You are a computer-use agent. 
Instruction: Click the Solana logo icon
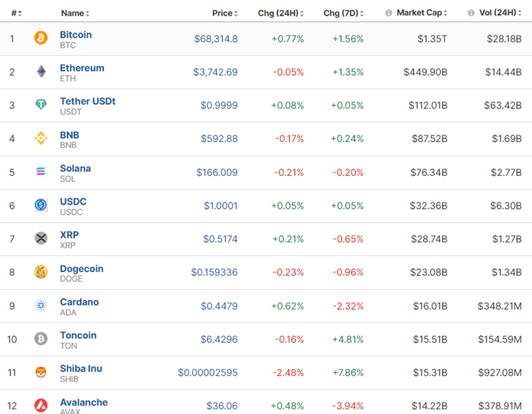click(41, 171)
